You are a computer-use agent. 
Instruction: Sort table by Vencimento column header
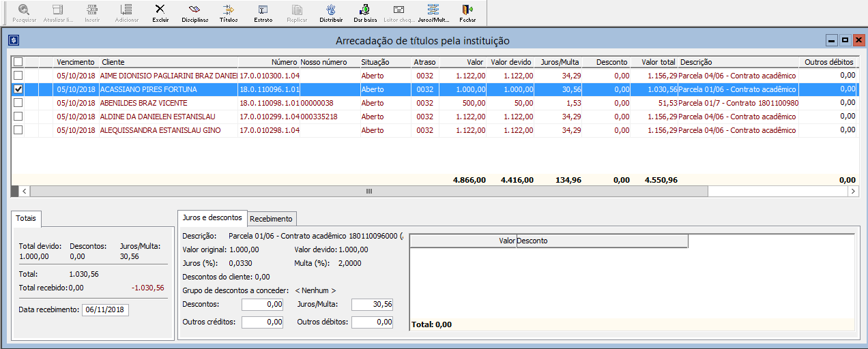tap(75, 62)
